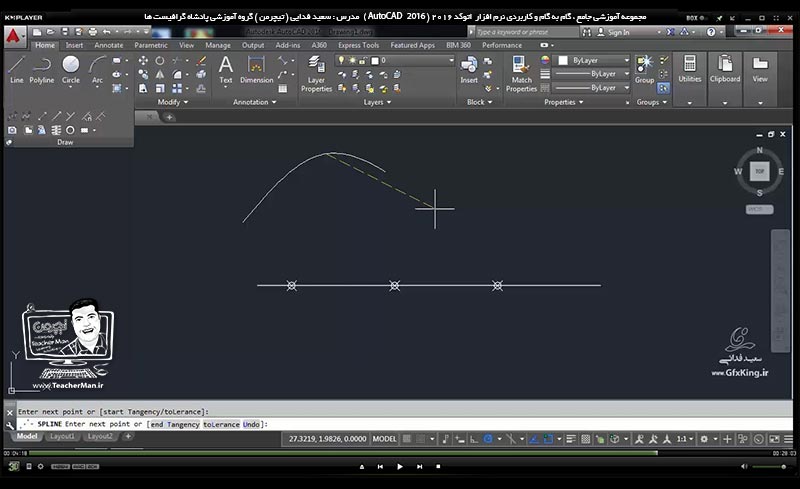Click the new drawing tab plus button

pos(169,117)
